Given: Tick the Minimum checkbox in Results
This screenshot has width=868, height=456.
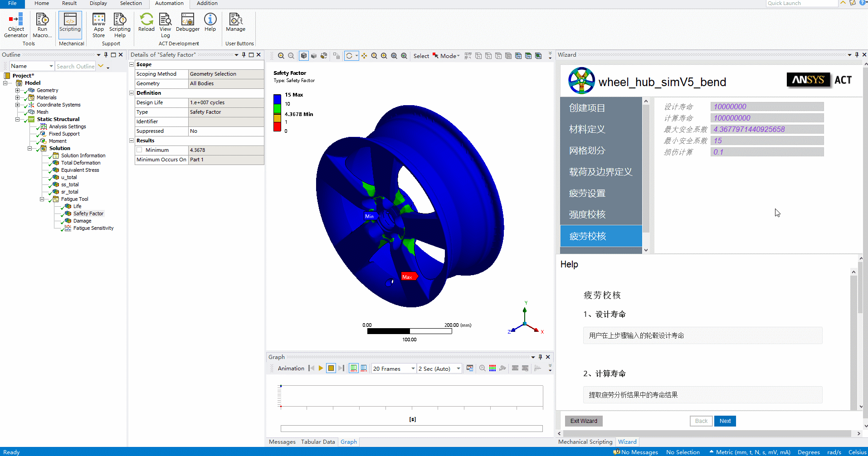Looking at the screenshot, I should pos(140,150).
